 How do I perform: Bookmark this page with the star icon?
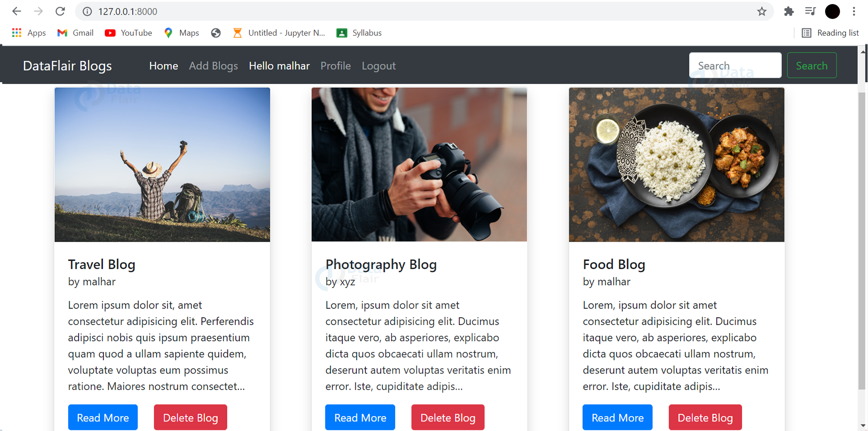[x=762, y=11]
